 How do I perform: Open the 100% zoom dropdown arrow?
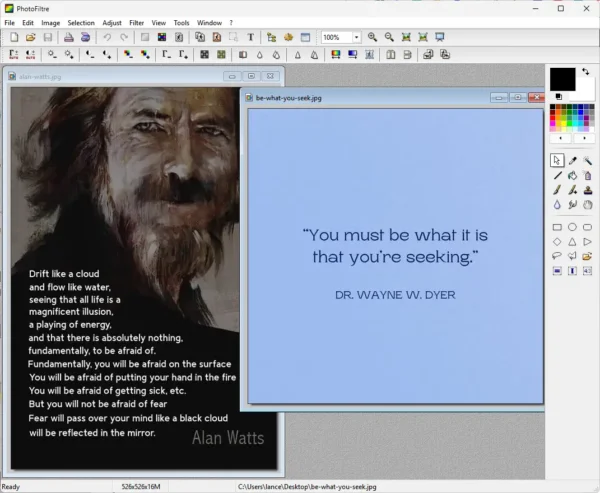[x=356, y=37]
